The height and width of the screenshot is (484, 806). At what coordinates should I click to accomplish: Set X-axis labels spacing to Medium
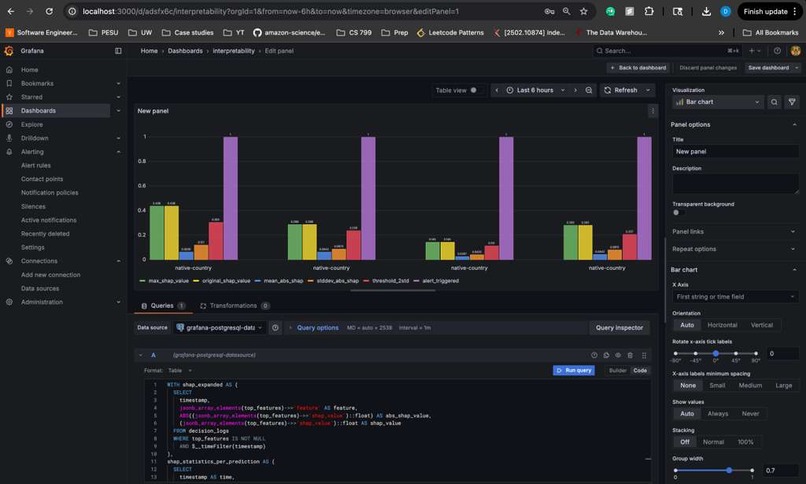click(750, 385)
